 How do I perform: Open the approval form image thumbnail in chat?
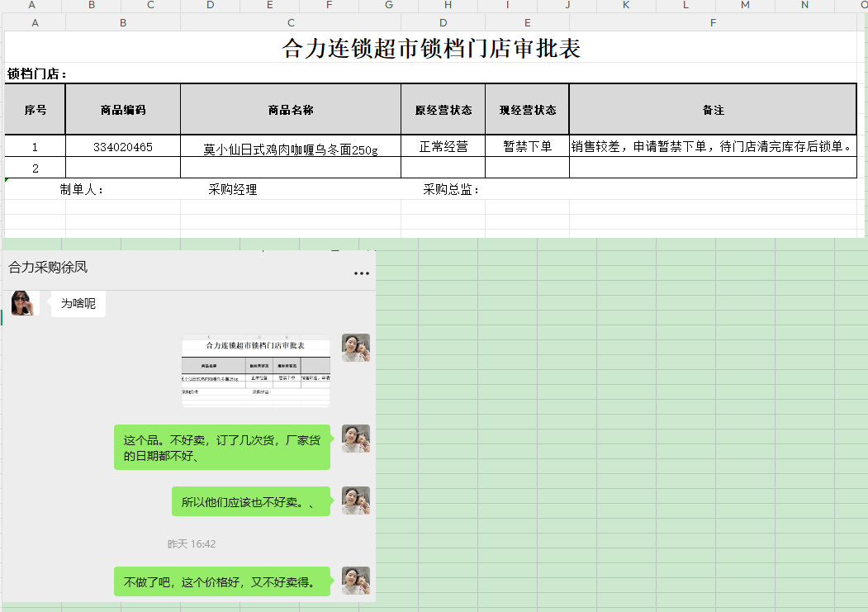click(256, 371)
